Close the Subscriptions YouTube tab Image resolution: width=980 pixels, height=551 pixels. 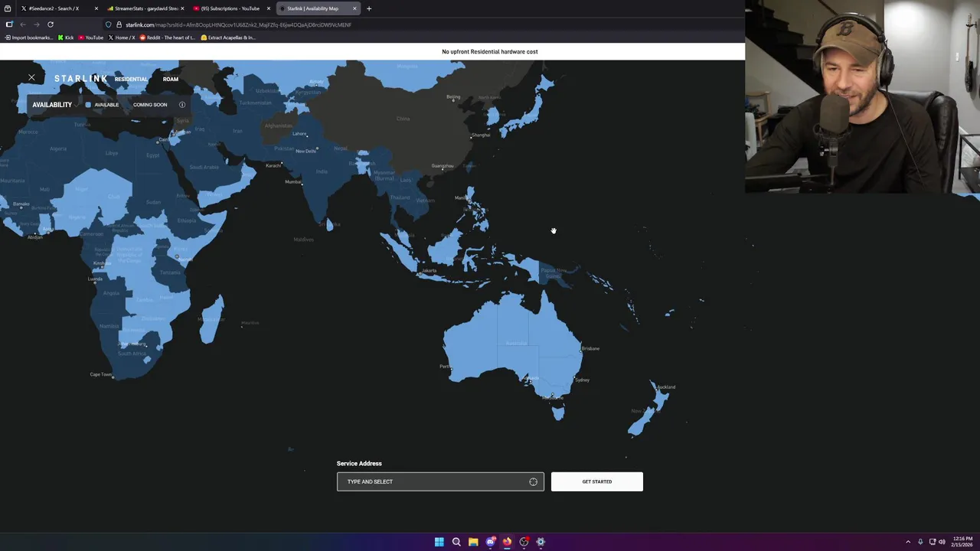point(268,8)
